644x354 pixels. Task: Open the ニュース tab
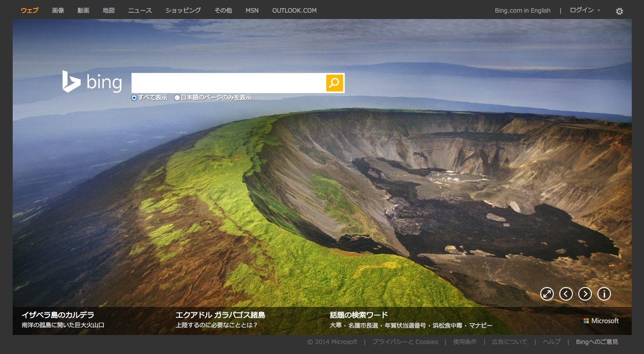pyautogui.click(x=140, y=10)
